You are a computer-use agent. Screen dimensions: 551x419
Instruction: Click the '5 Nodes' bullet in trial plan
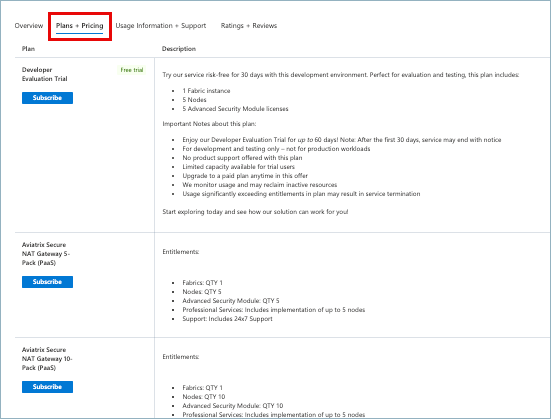point(194,100)
